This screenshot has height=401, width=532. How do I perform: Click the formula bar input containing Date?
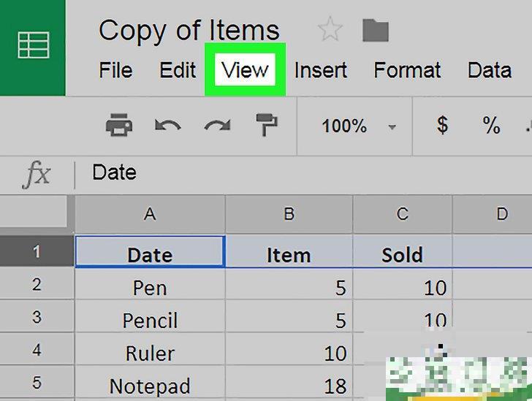pyautogui.click(x=292, y=173)
